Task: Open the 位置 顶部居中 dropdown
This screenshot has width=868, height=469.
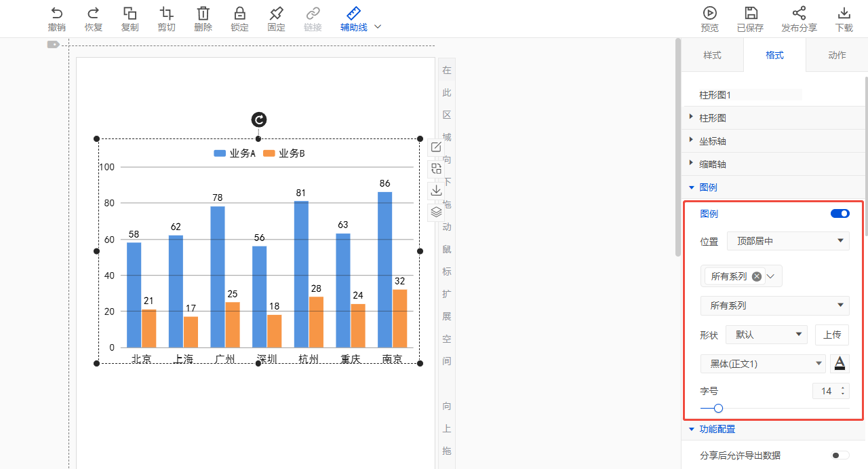Action: (788, 241)
